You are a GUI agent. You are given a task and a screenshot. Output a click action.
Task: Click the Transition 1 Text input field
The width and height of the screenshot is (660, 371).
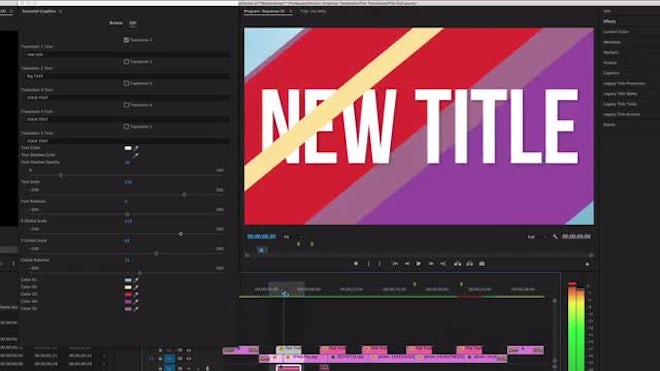click(126, 54)
